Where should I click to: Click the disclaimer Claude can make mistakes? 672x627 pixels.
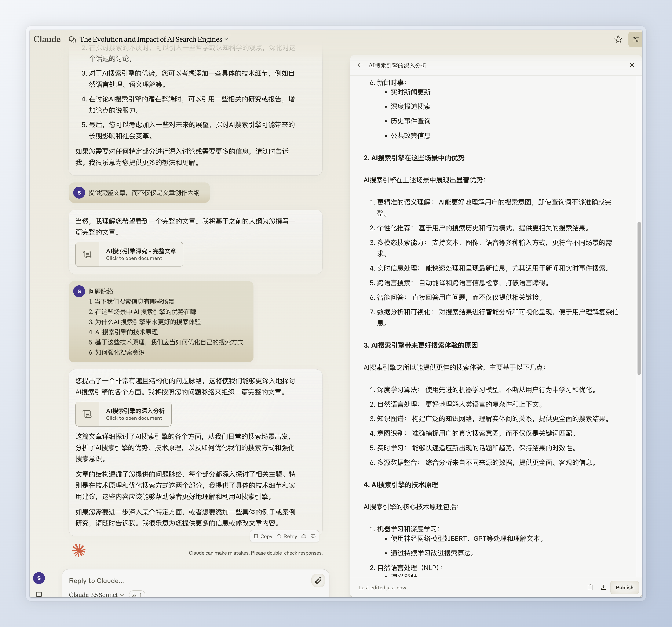point(256,553)
